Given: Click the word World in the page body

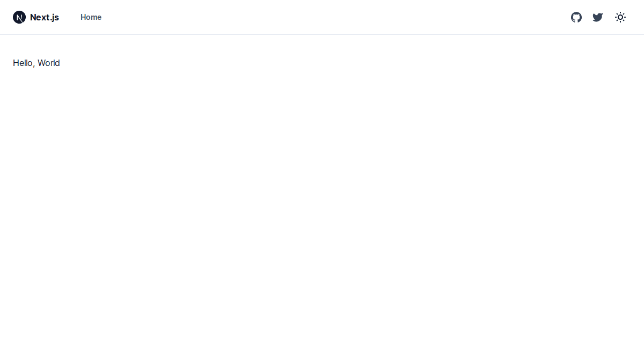Looking at the screenshot, I should pyautogui.click(x=49, y=63).
